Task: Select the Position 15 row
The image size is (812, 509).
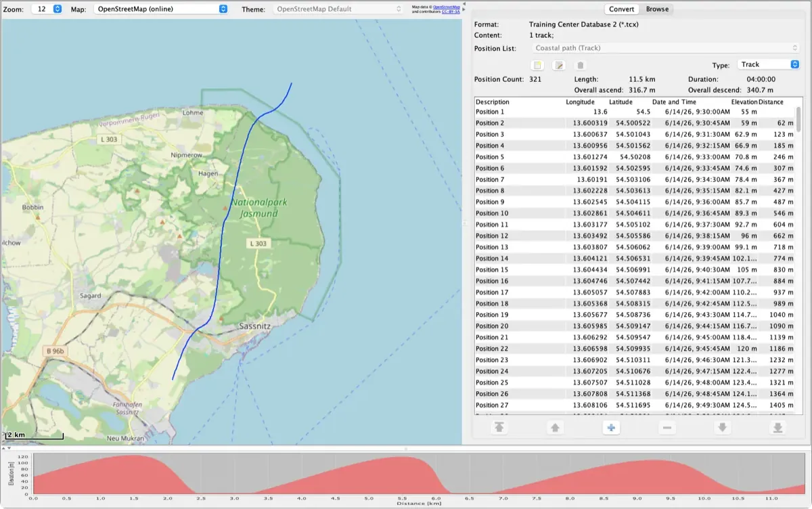Action: click(x=635, y=269)
